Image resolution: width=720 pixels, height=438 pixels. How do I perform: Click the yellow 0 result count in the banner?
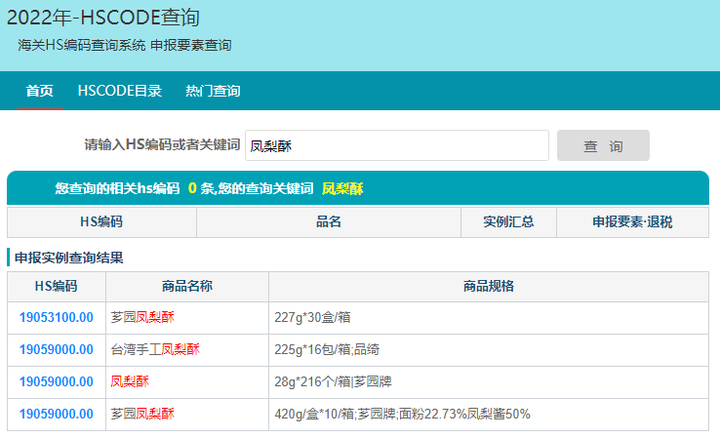[x=192, y=188]
